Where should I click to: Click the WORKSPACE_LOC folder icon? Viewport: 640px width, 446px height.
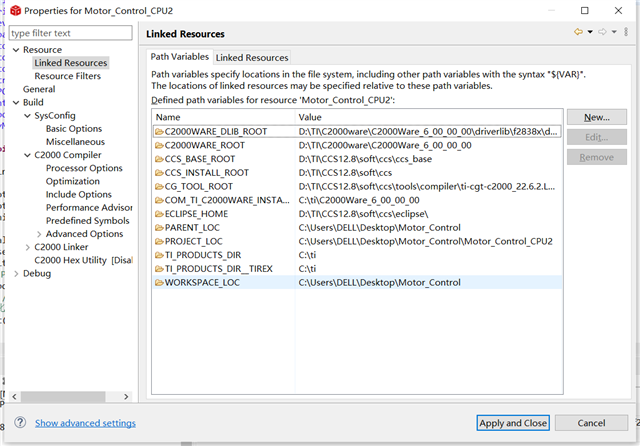pyautogui.click(x=159, y=283)
